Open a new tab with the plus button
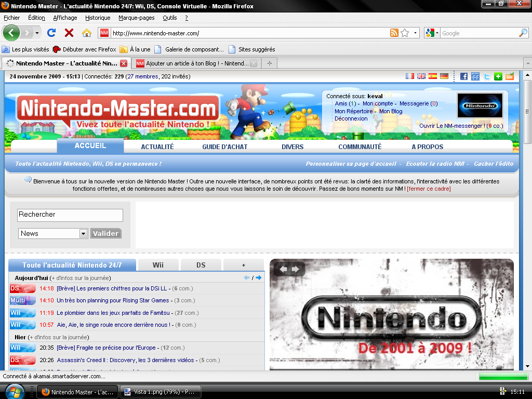 270,63
